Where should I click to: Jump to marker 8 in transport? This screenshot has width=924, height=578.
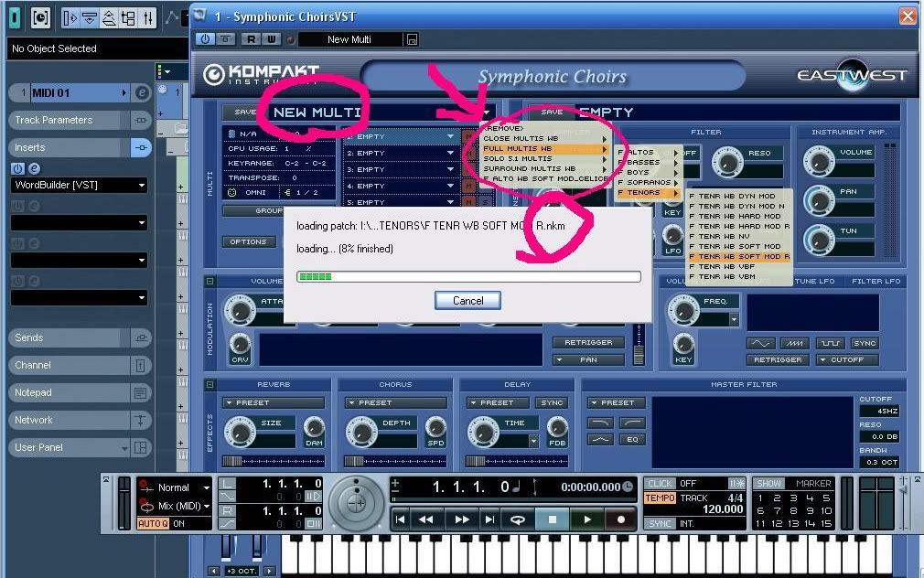pos(793,510)
